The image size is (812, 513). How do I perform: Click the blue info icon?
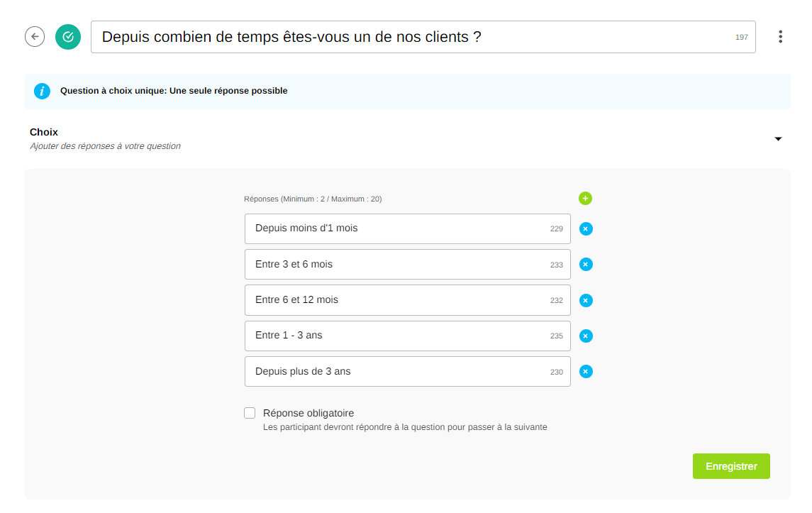(x=43, y=91)
